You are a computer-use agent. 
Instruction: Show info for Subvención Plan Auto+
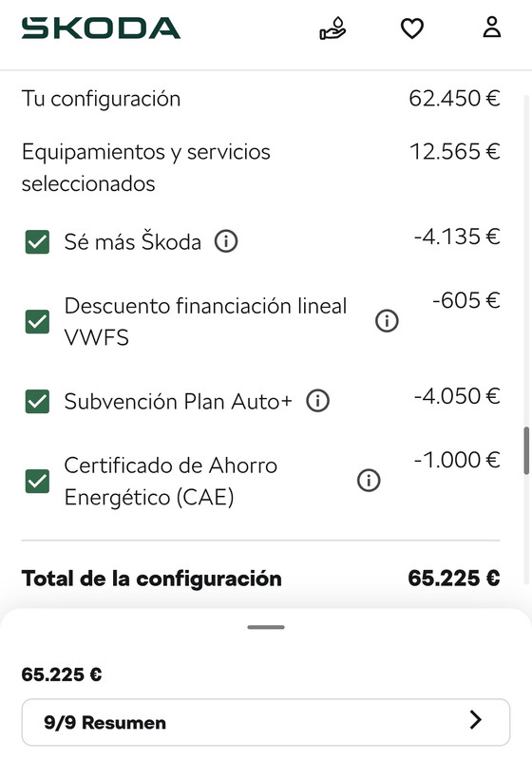(318, 401)
